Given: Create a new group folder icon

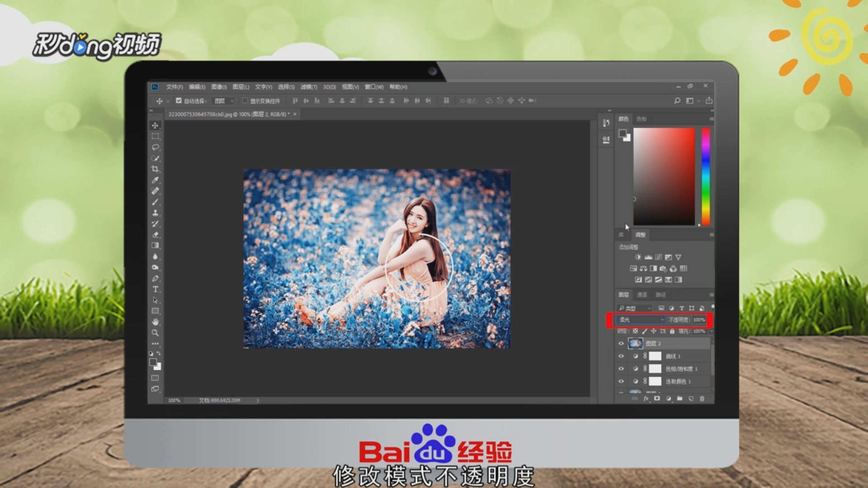Looking at the screenshot, I should [x=679, y=399].
